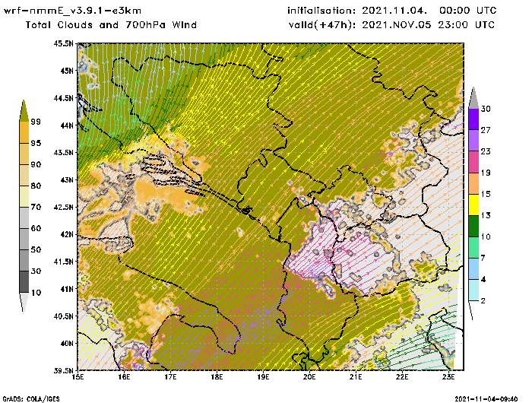Click the 23E longitude label
532x403 pixels.
click(x=448, y=377)
